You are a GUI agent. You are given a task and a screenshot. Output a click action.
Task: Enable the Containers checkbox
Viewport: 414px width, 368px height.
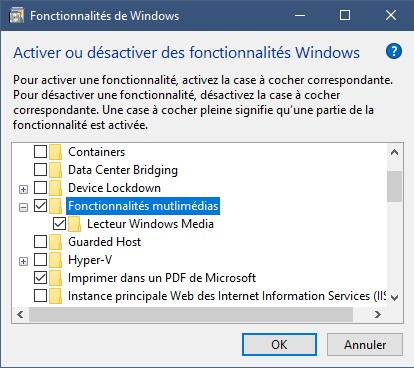pos(40,152)
